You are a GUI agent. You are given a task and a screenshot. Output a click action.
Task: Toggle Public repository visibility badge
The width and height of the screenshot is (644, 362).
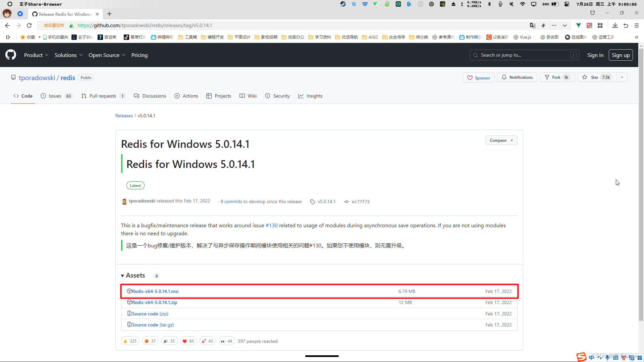click(x=86, y=77)
